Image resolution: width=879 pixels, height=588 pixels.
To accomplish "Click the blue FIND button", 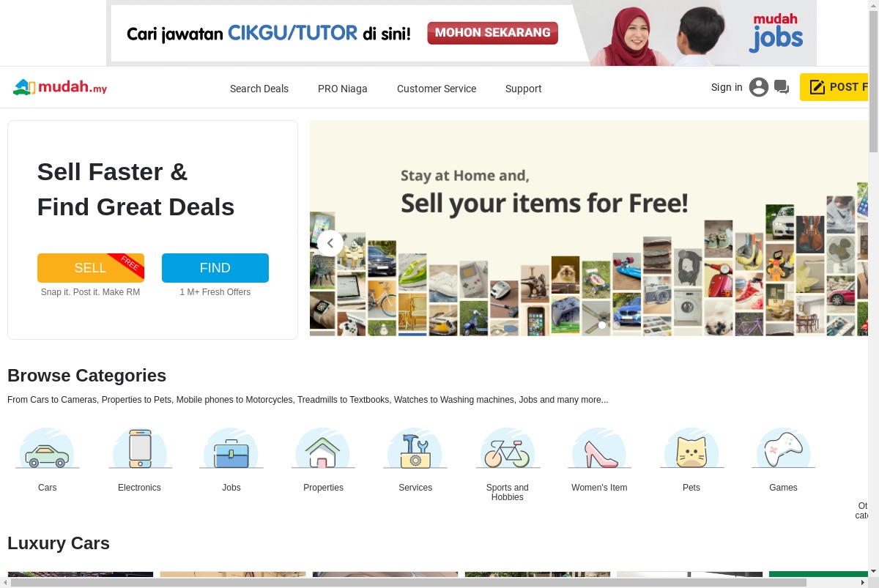I will [x=215, y=268].
